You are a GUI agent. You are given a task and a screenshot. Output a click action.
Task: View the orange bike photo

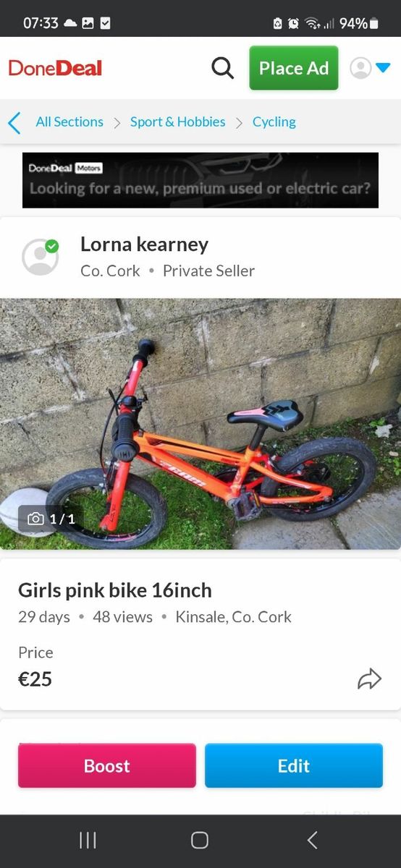[200, 424]
